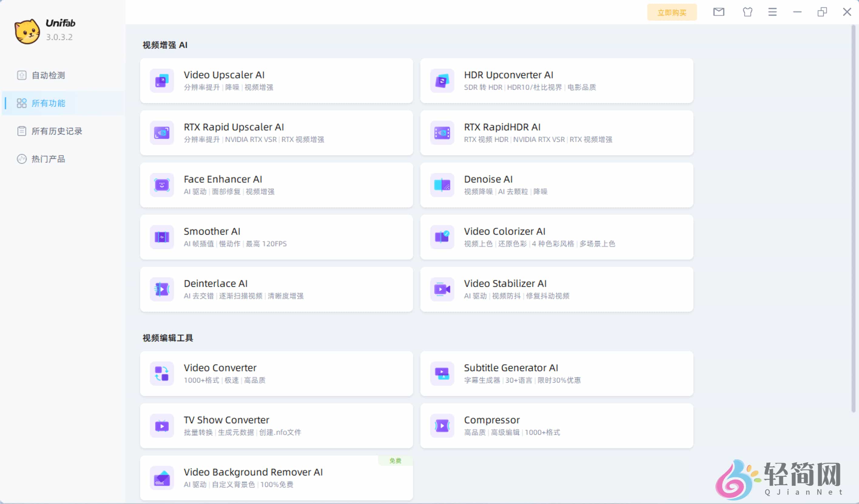Click description '分辨率提升 | NVIDIA RTX VSR | RTX 视频增强'
This screenshot has width=859, height=504.
(x=254, y=139)
